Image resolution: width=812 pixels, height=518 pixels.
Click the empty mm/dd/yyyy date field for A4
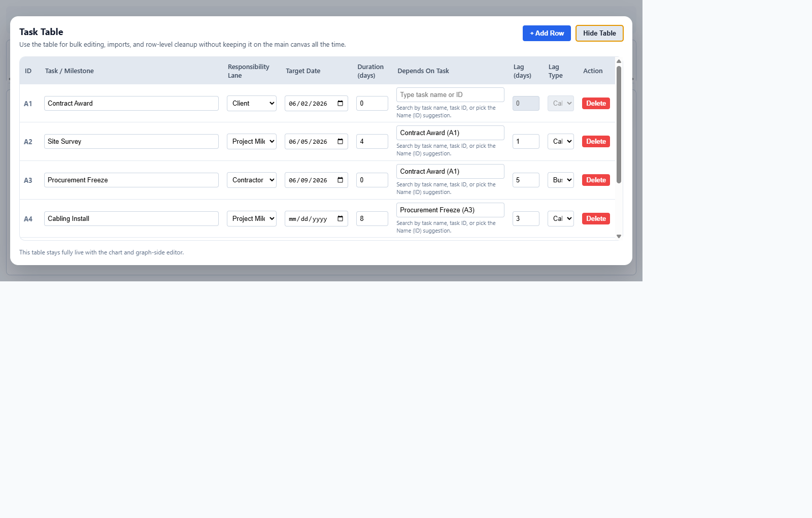pyautogui.click(x=316, y=218)
